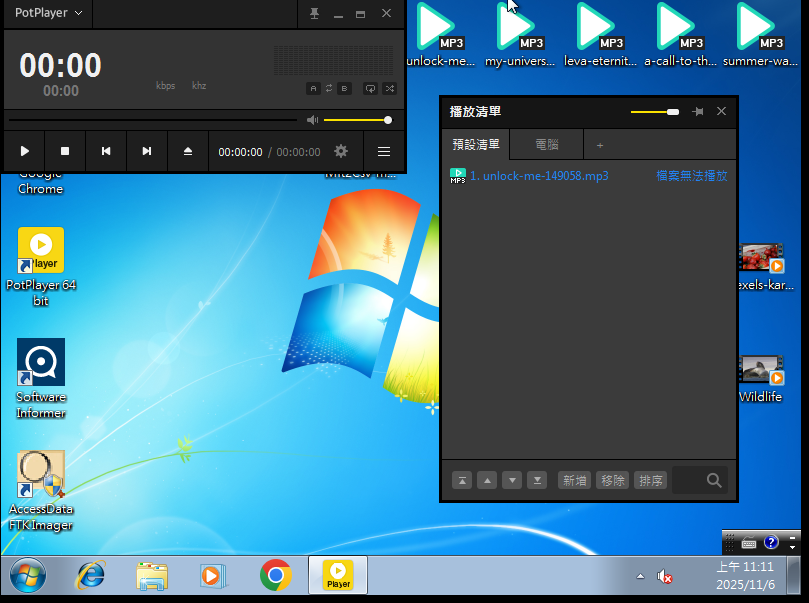The height and width of the screenshot is (603, 809).
Task: Start playback with the Play button
Action: 24,151
